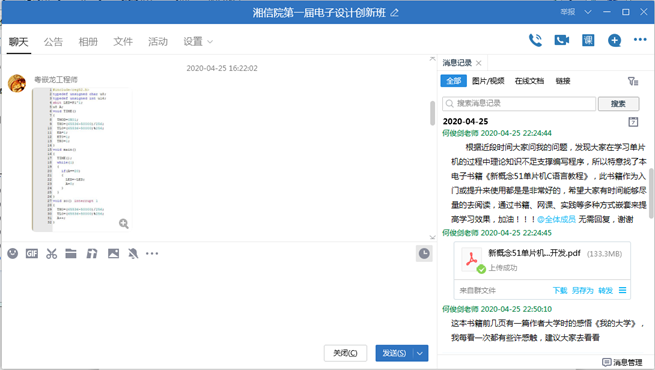The height and width of the screenshot is (370, 655).
Task: Expand the 设置 dropdown
Action: 198,42
